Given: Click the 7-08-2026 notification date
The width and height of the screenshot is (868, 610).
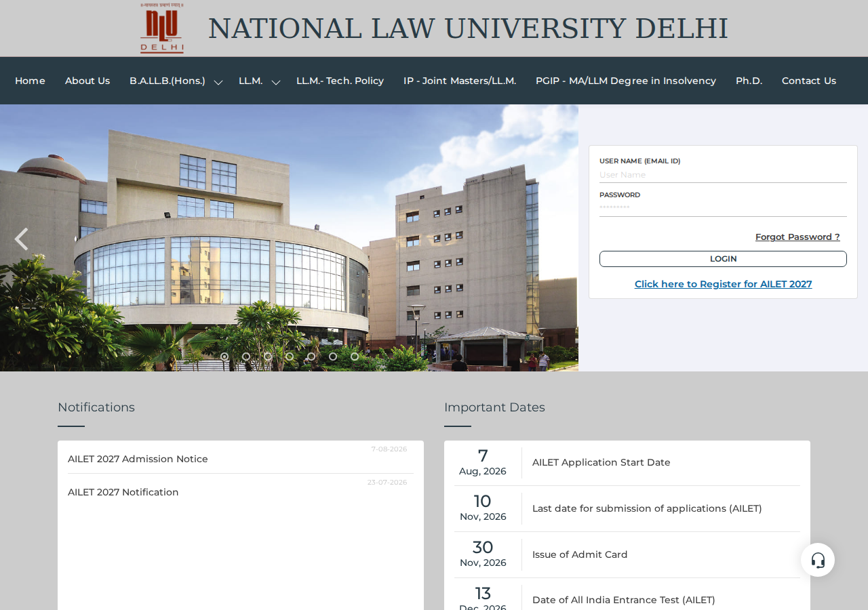Looking at the screenshot, I should click(389, 449).
